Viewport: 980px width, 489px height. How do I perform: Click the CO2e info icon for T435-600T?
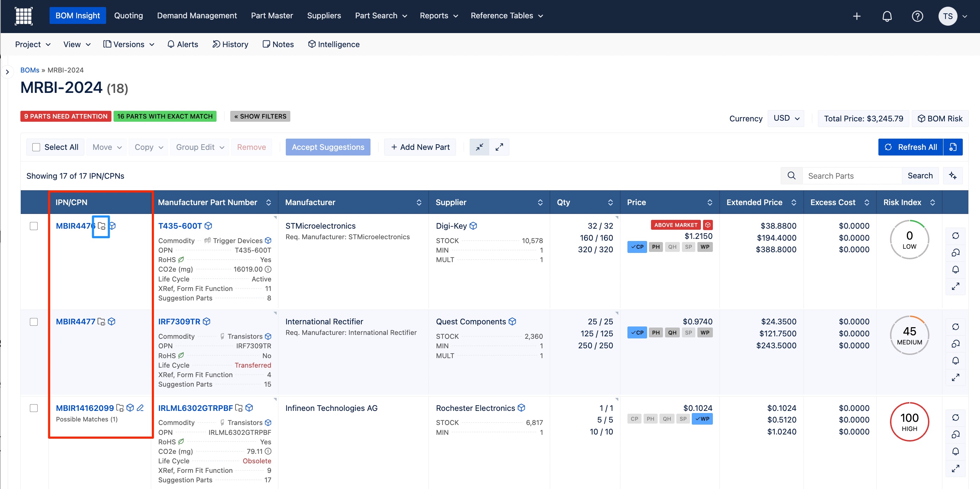(x=268, y=269)
